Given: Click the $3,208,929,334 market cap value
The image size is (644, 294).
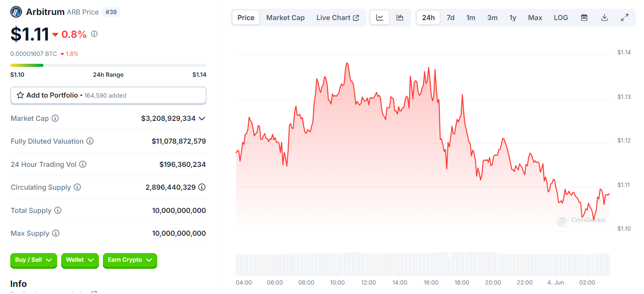Looking at the screenshot, I should click(x=168, y=118).
